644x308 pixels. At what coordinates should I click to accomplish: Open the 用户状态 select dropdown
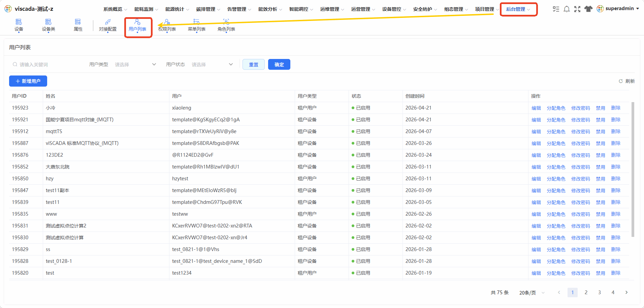click(212, 64)
